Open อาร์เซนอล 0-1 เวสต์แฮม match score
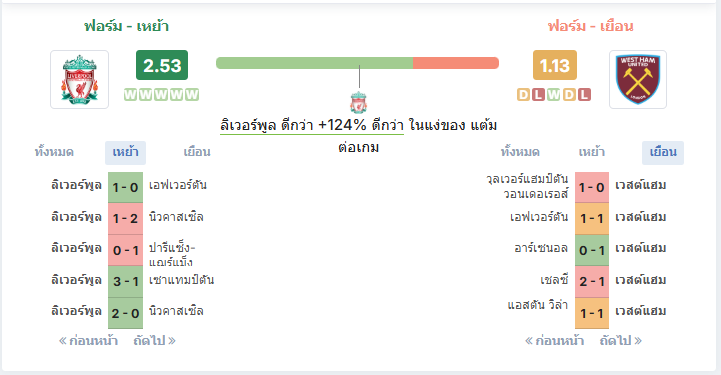This screenshot has width=721, height=375. pos(592,250)
